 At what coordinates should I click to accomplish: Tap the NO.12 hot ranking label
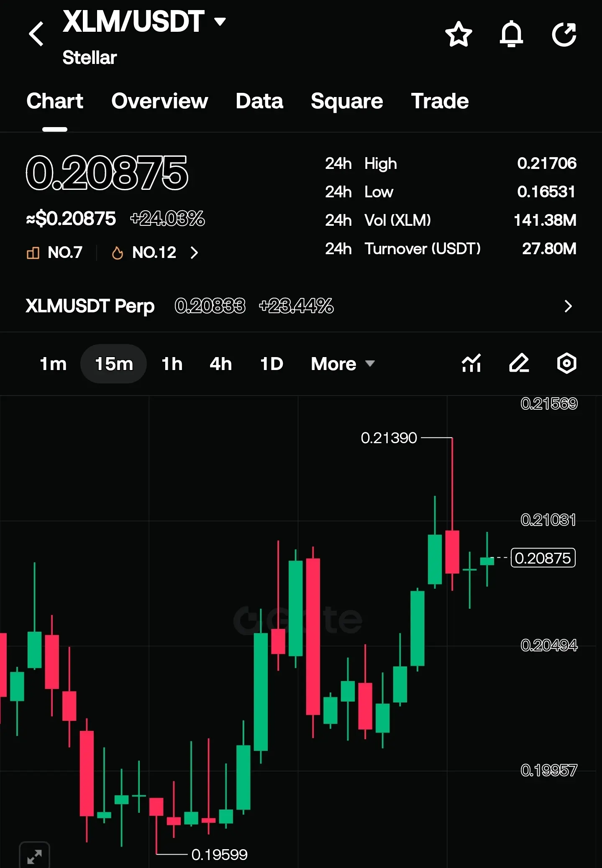pyautogui.click(x=154, y=253)
